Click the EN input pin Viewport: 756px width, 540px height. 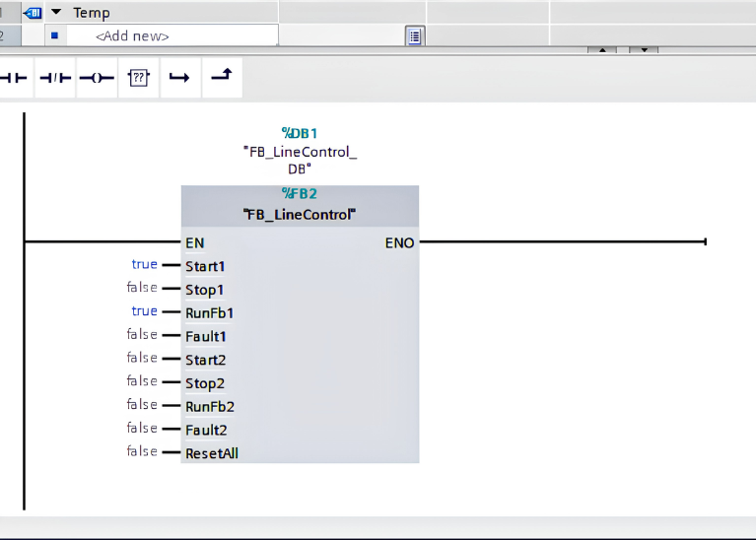pos(195,243)
